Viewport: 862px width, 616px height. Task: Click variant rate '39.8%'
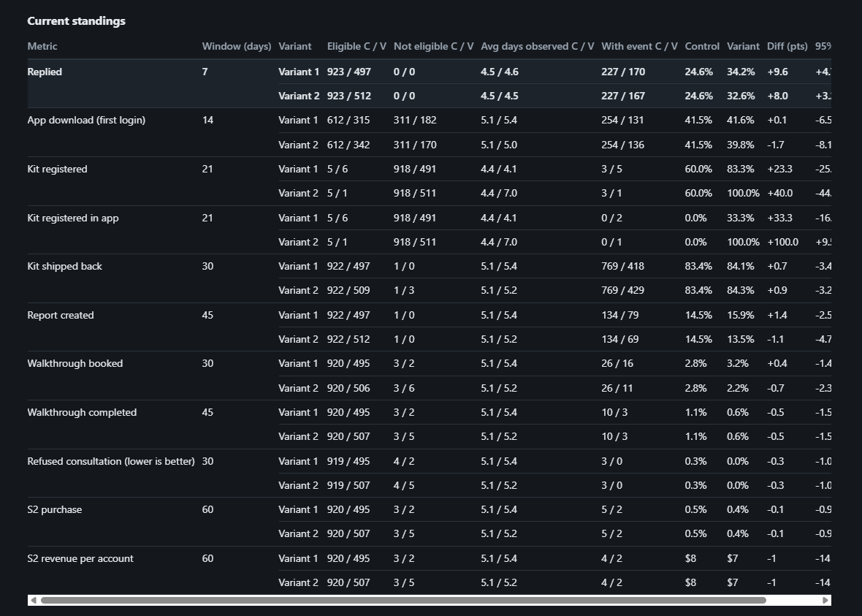[x=741, y=145]
